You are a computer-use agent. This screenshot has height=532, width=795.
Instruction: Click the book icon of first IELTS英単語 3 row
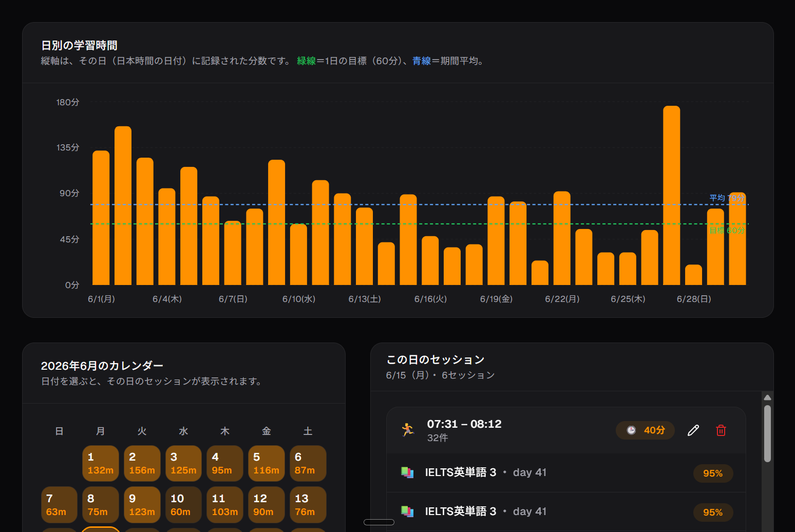(407, 472)
